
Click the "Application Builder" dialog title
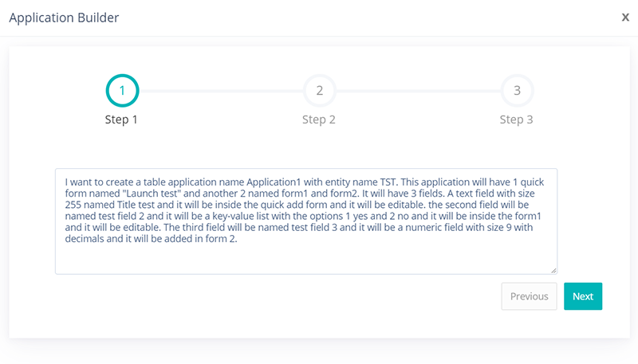pos(64,17)
